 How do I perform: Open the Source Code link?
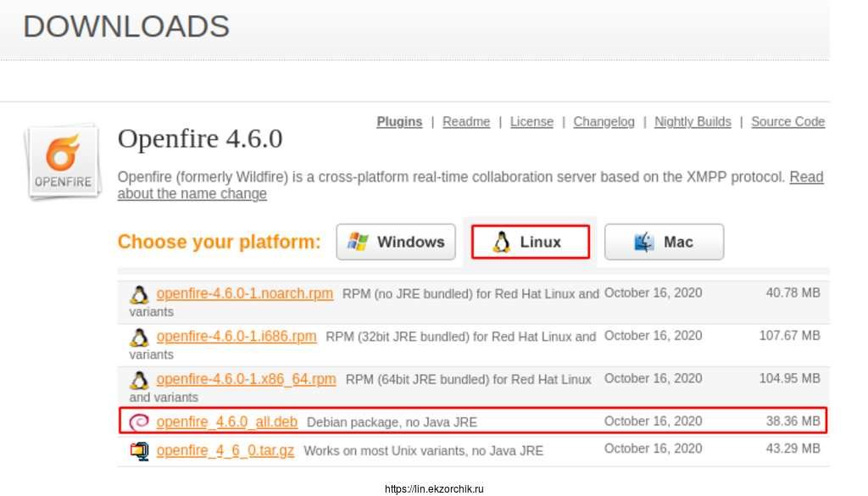pyautogui.click(x=787, y=122)
